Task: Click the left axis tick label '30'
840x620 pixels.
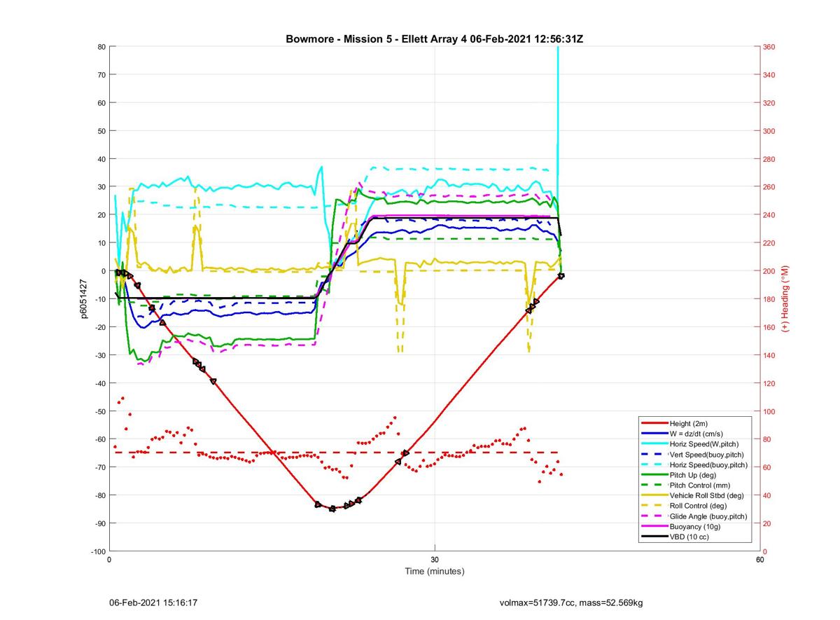Action: click(101, 187)
